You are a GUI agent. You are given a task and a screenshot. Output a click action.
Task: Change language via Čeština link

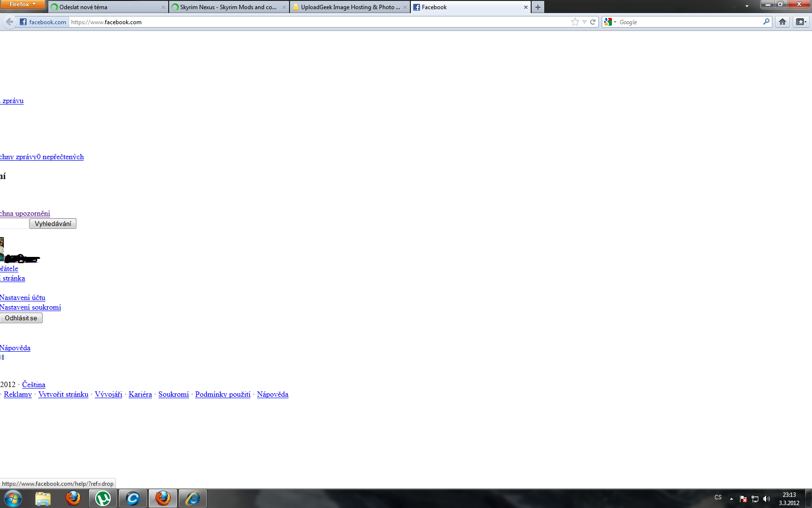34,385
